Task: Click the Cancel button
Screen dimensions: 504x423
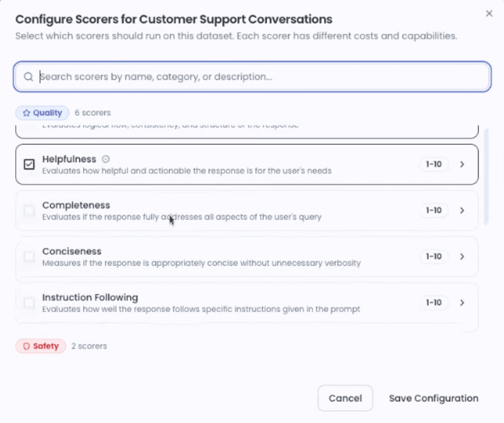Action: (x=345, y=398)
